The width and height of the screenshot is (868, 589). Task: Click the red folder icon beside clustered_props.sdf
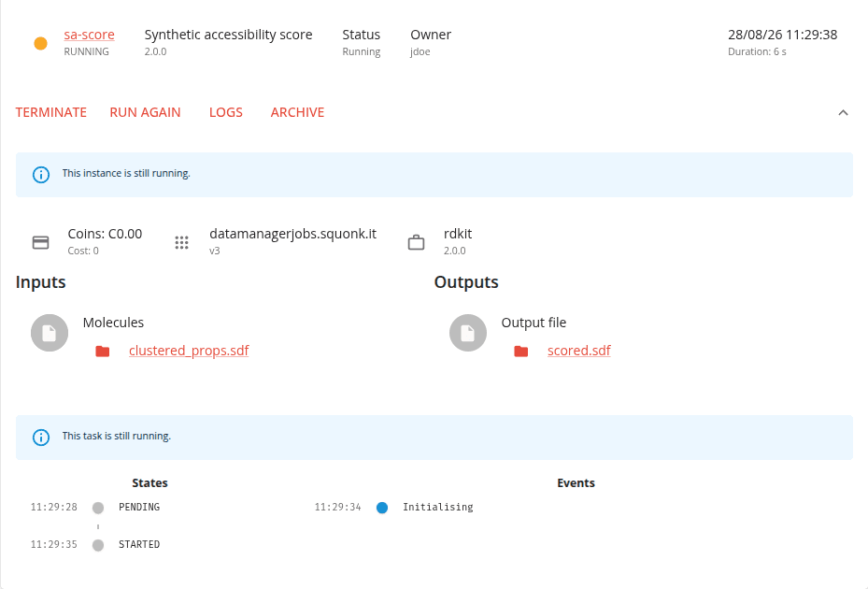[x=103, y=352]
